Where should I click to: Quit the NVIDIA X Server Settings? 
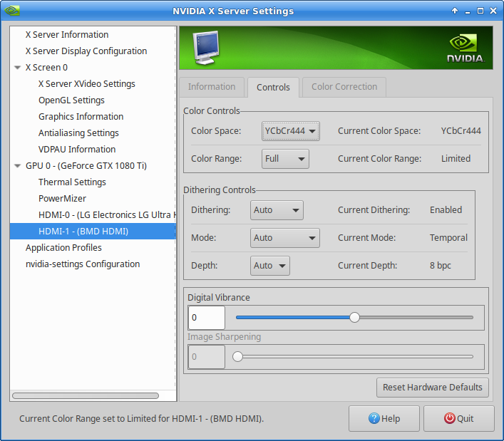pyautogui.click(x=458, y=419)
